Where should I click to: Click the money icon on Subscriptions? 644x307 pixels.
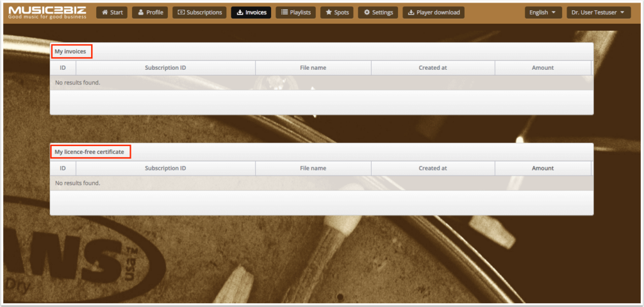click(x=181, y=13)
